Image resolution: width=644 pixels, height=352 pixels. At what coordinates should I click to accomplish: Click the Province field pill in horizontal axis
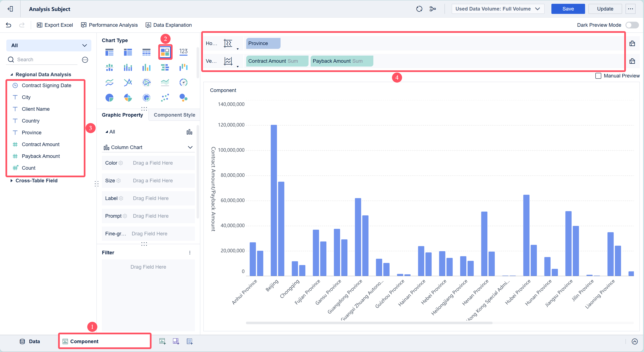(x=263, y=44)
